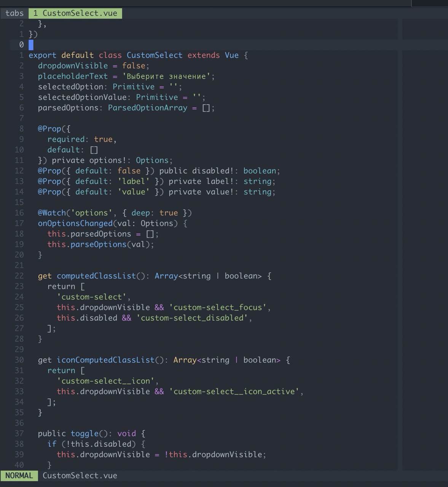
Task: Click the 'Выберите значение' string
Action: pyautogui.click(x=166, y=76)
